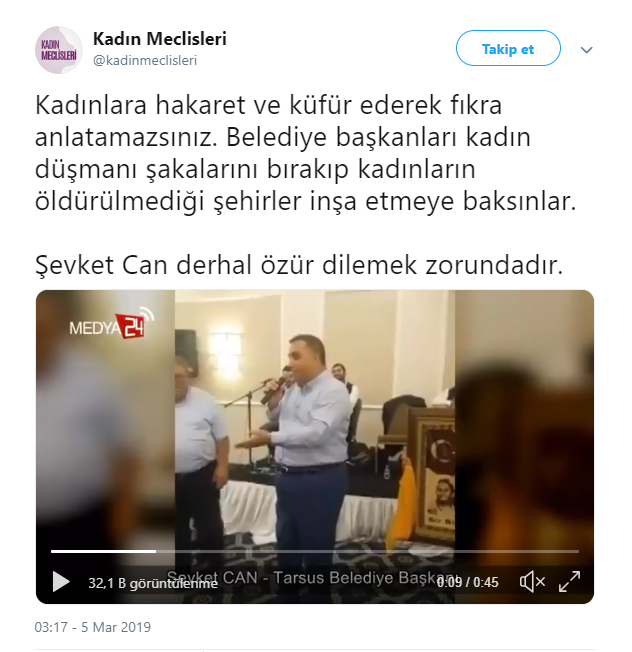
Task: Click the 32,1 B görüntülenme view count
Action: (153, 583)
